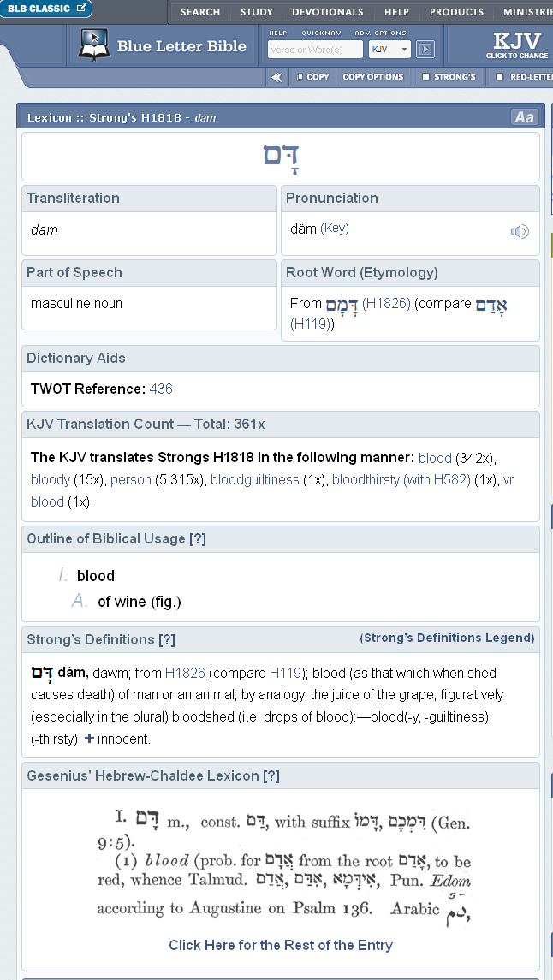Click the plus icon before innocent
Screen dimensions: 553x980
tap(90, 739)
